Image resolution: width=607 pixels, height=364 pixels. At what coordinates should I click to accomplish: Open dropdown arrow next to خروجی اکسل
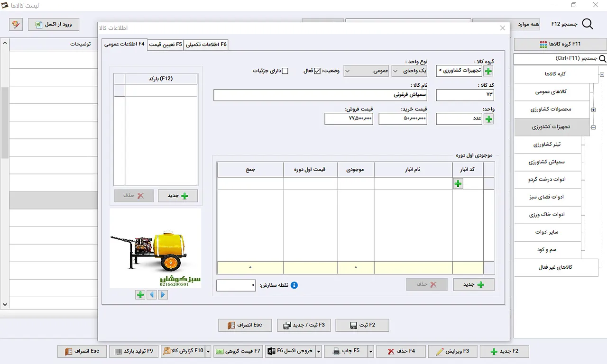click(x=319, y=351)
